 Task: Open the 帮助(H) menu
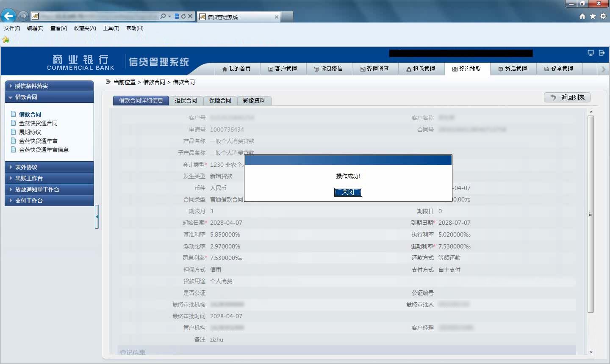tap(135, 28)
